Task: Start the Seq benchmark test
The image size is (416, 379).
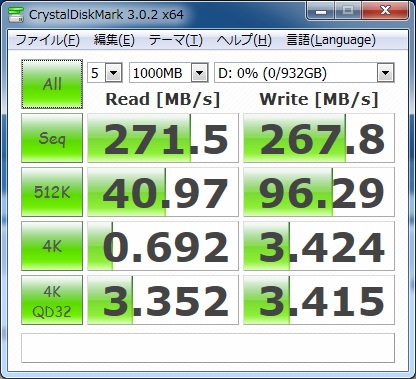Action: (52, 138)
